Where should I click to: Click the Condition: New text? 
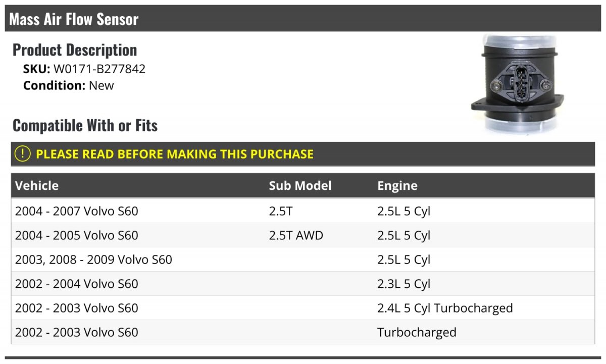[x=69, y=85]
